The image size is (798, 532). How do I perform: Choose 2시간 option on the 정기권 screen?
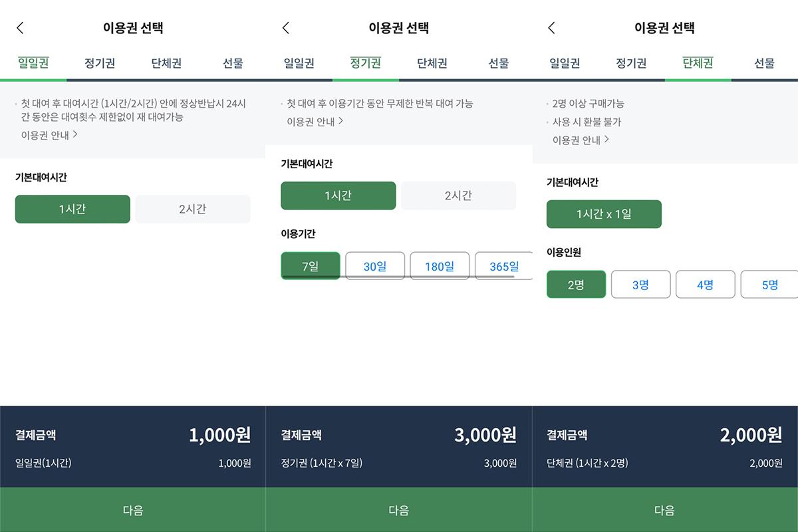coord(458,196)
